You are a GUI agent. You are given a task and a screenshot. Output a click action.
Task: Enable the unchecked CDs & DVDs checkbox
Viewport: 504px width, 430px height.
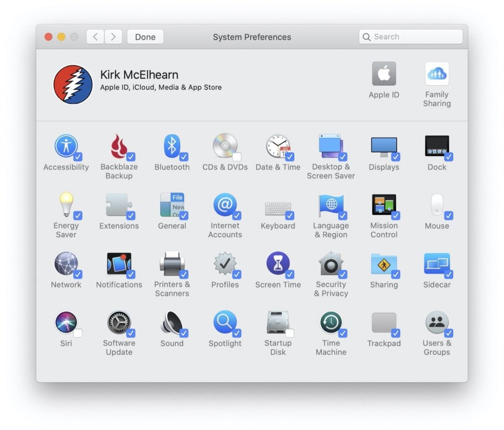pos(237,157)
